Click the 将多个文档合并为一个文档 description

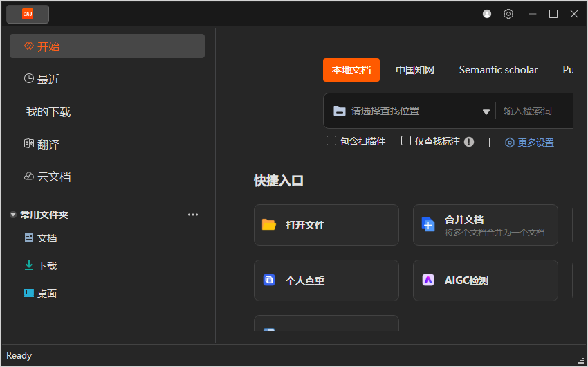pyautogui.click(x=494, y=232)
